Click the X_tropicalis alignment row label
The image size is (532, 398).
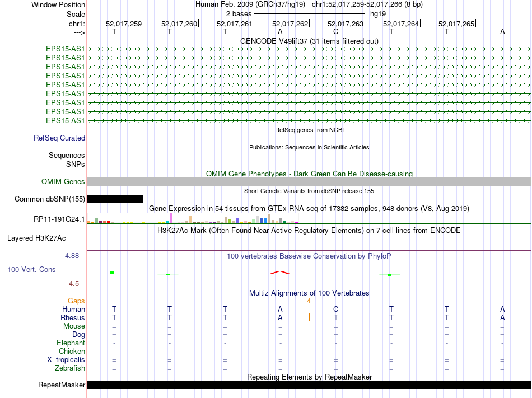coord(66,360)
